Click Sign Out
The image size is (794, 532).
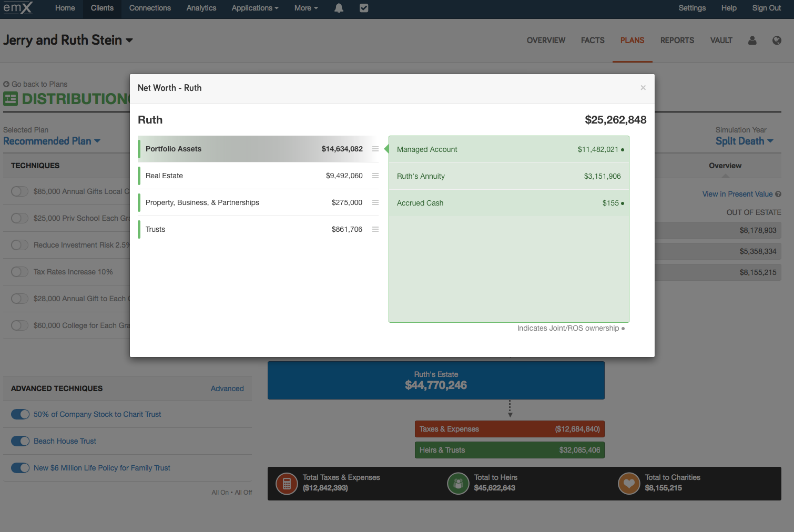pos(766,8)
